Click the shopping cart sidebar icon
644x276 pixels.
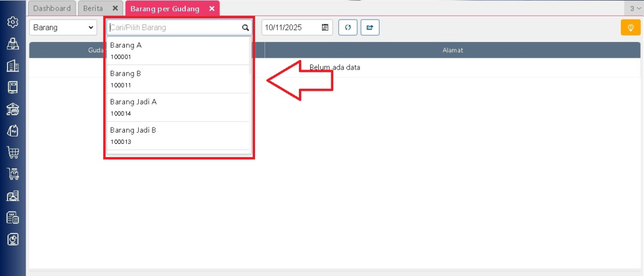[13, 152]
